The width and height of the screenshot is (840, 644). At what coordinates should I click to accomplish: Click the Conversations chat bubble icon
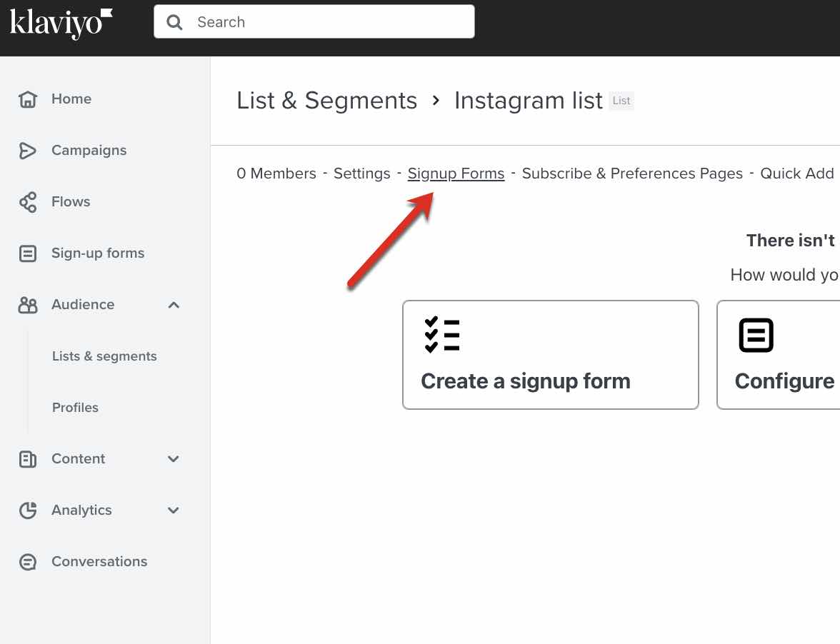[27, 562]
